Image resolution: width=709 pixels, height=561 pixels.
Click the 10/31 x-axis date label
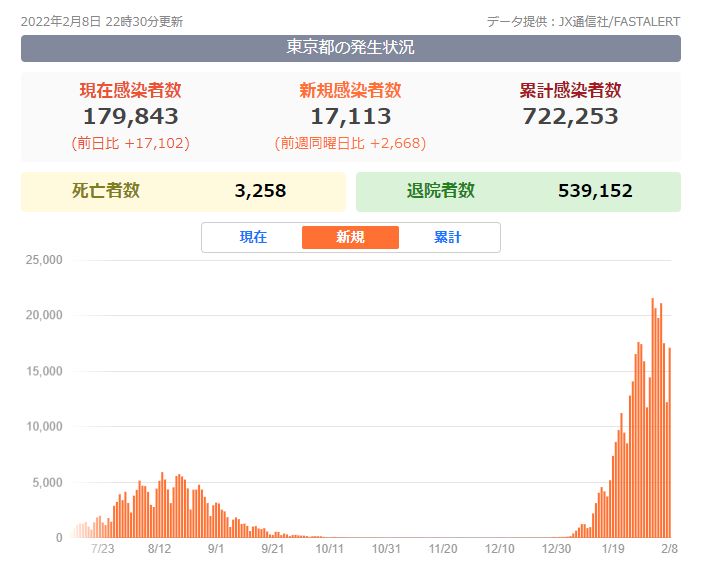pyautogui.click(x=386, y=549)
